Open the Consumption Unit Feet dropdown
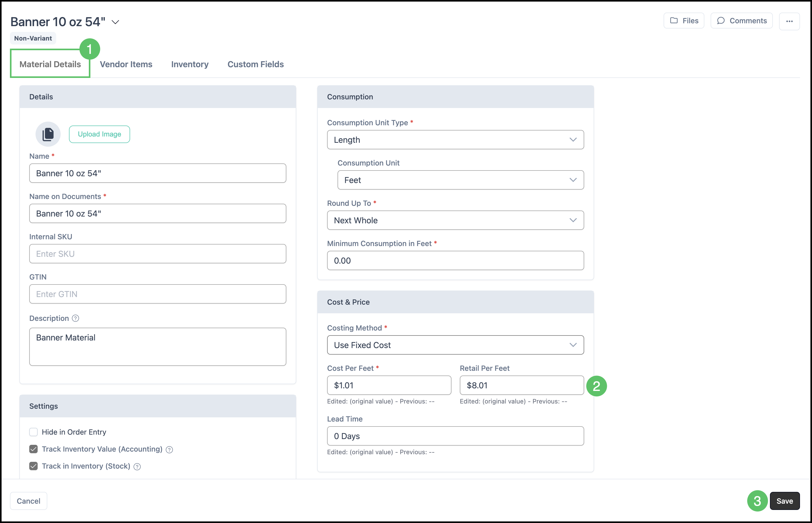812x523 pixels. (x=460, y=180)
